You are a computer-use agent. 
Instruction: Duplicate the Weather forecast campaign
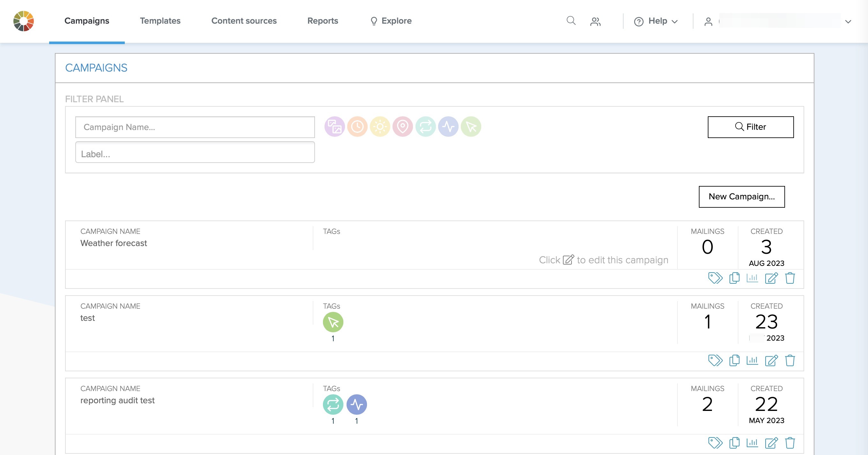click(x=734, y=278)
